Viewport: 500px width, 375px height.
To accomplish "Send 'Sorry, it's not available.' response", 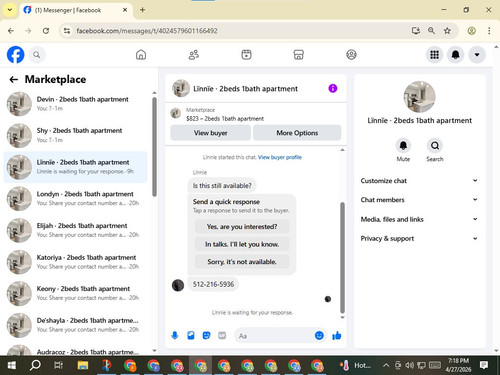I will (x=242, y=262).
